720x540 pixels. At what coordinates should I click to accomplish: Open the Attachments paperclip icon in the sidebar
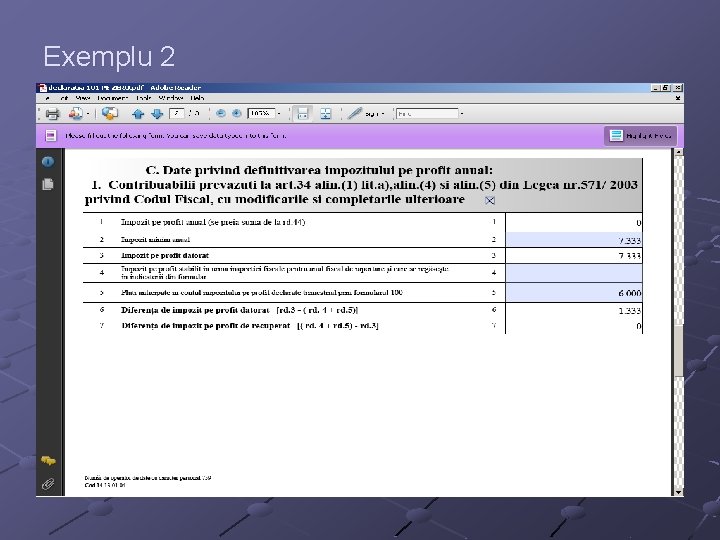pyautogui.click(x=48, y=484)
